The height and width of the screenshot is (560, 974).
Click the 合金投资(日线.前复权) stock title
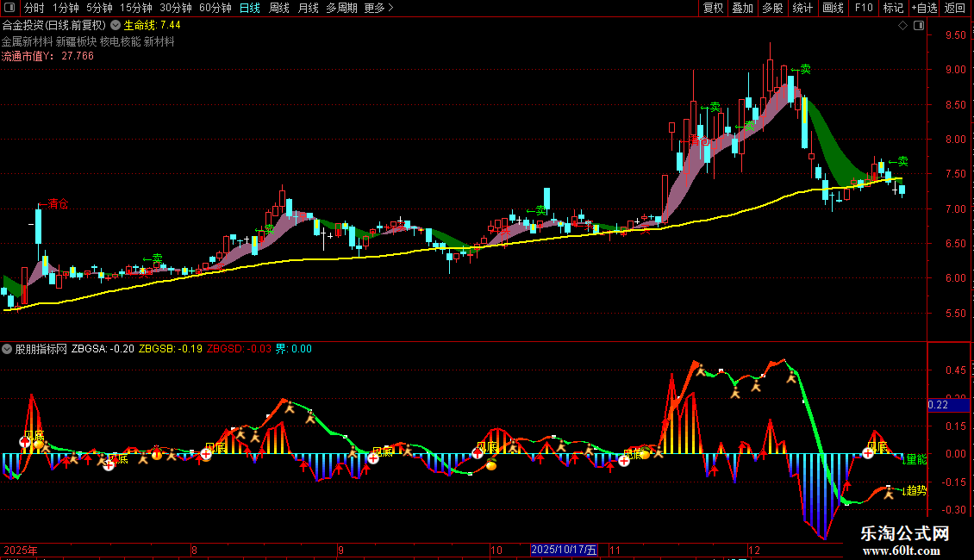54,26
